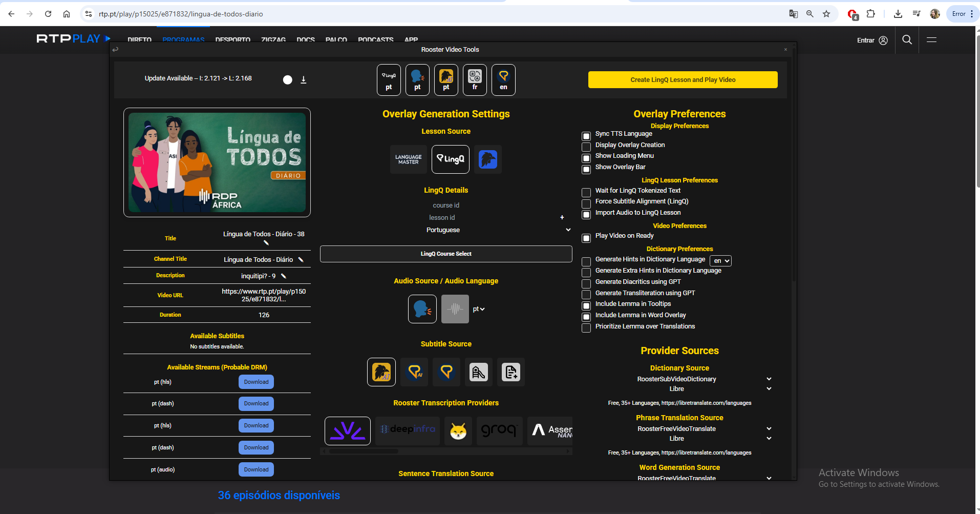Click the French 'fr' language icon at top
This screenshot has height=514, width=980.
click(x=475, y=80)
